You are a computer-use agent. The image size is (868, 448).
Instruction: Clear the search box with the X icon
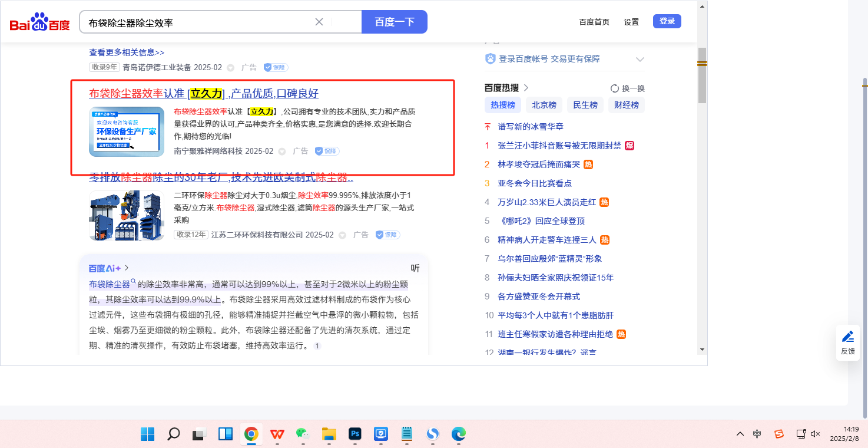pyautogui.click(x=319, y=22)
